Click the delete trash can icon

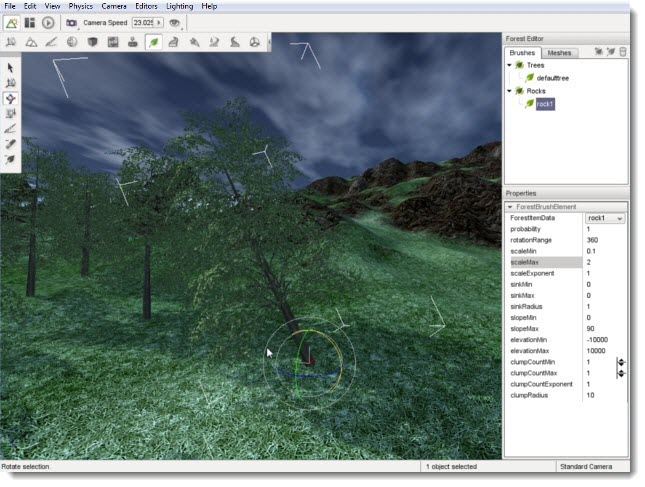pyautogui.click(x=623, y=51)
